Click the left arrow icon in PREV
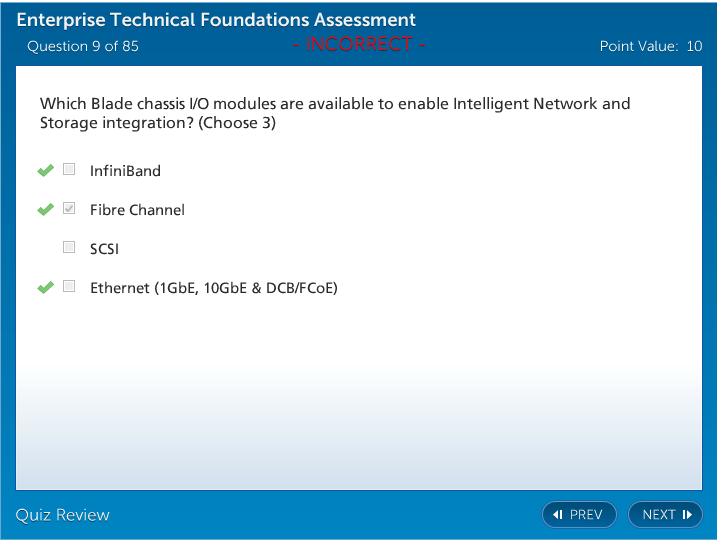This screenshot has width=717, height=540. tap(558, 515)
